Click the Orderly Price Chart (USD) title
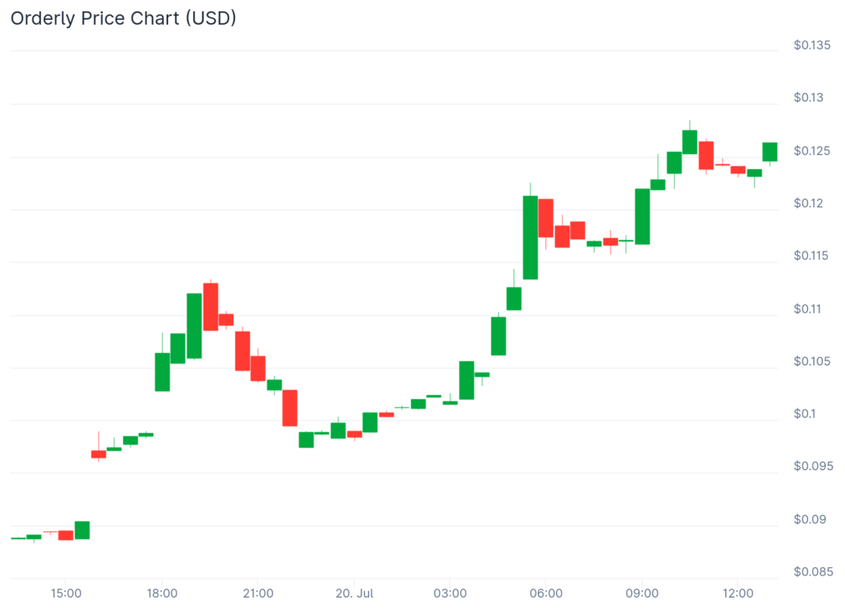Screen dimensions: 845x616 (123, 18)
